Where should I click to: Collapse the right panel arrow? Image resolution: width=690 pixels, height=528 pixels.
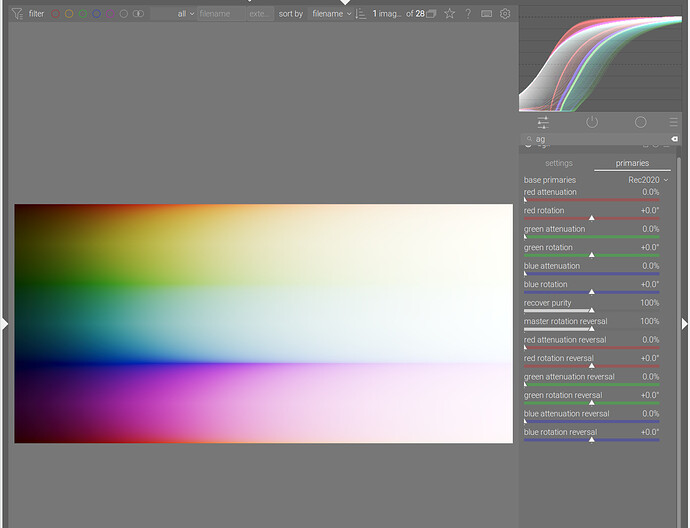(x=685, y=324)
